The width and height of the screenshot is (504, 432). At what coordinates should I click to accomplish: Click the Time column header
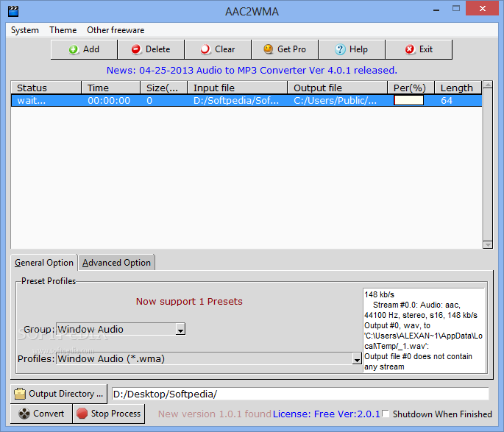click(110, 88)
